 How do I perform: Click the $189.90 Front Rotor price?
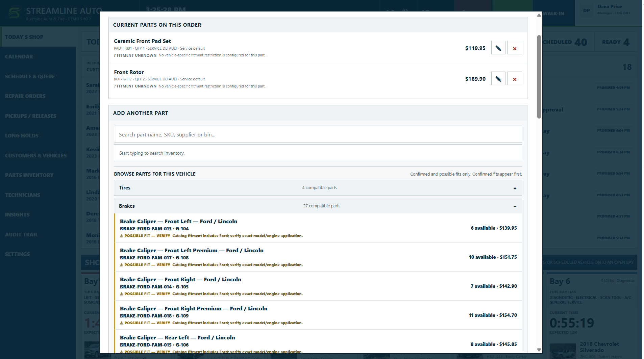coord(475,79)
